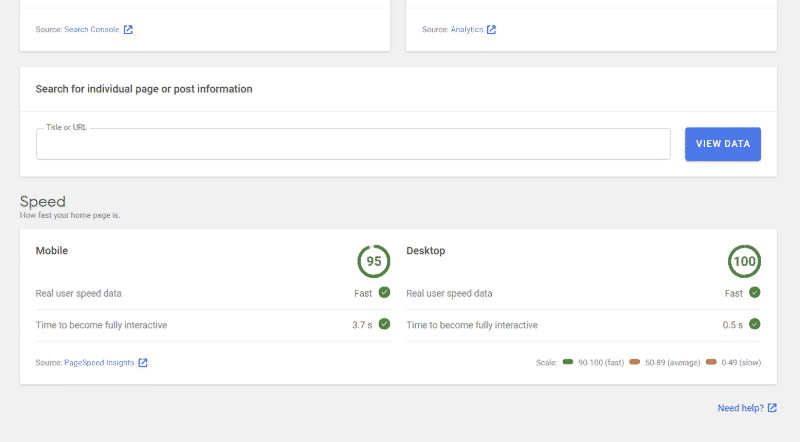Click Desktop 'Time to become fully interactive' label
The width and height of the screenshot is (800, 442).
coord(472,325)
